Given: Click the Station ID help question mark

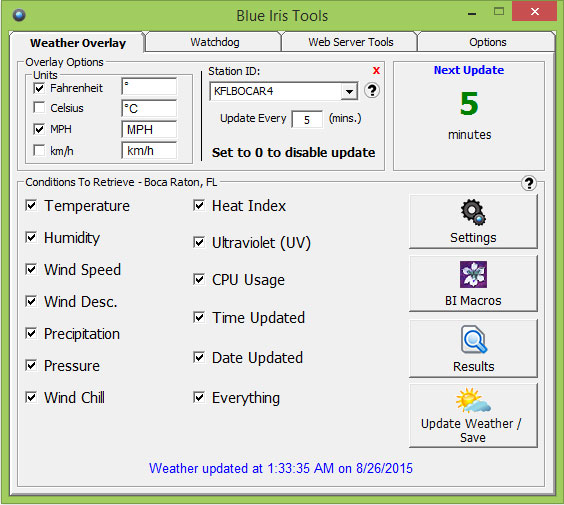Looking at the screenshot, I should [372, 91].
